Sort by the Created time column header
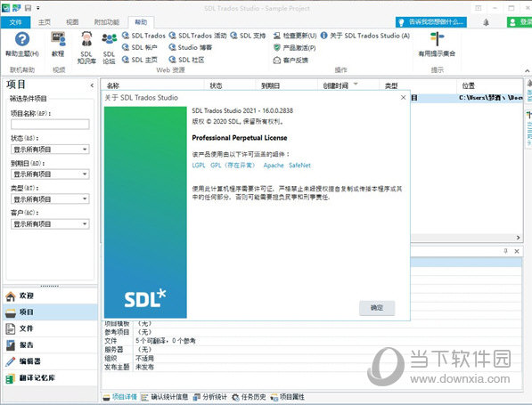 [348, 85]
